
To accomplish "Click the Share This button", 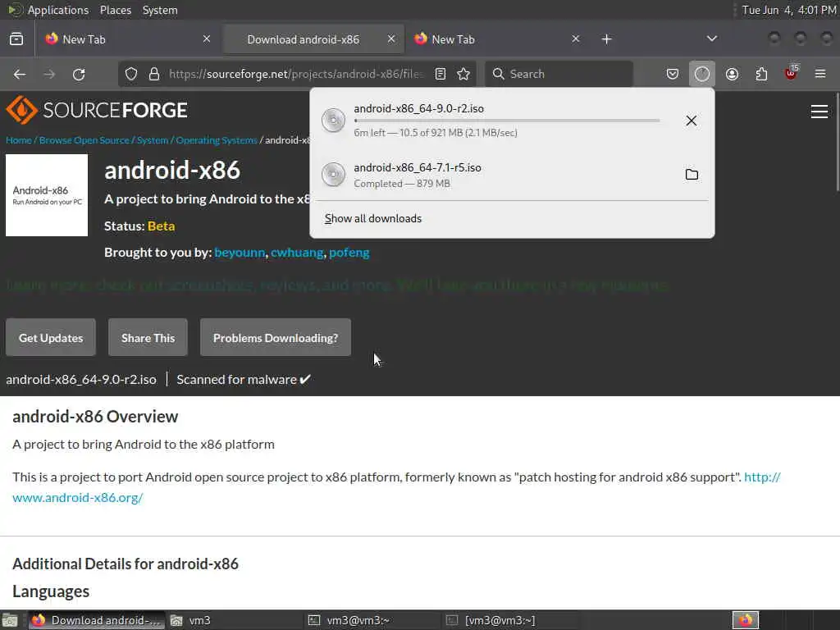I will [148, 337].
